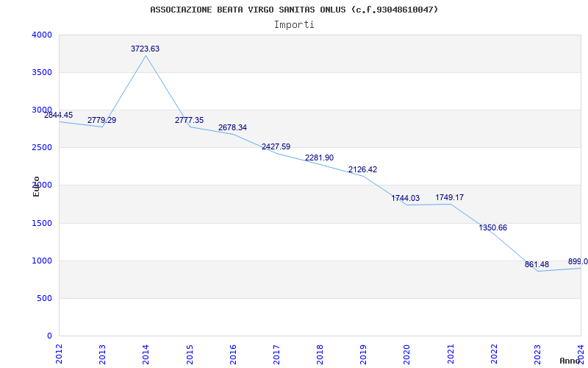This screenshot has width=588, height=368.
Task: Click the Anno axis title
Action: [x=570, y=361]
